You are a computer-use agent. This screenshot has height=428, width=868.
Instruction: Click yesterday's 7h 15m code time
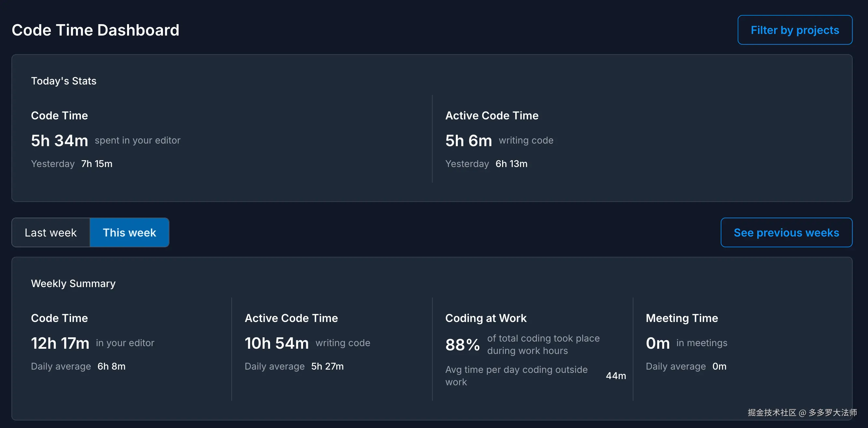[97, 164]
